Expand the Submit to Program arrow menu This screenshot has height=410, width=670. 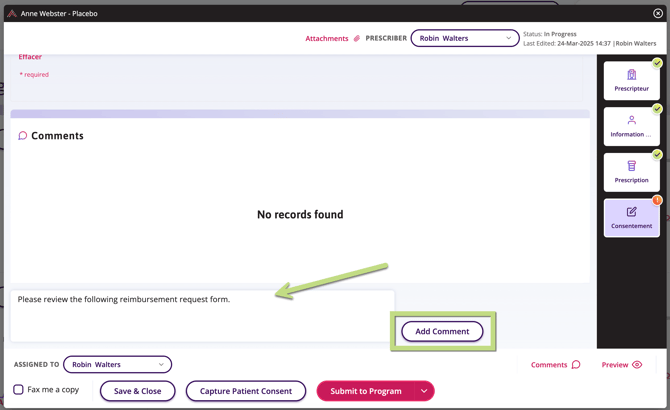click(424, 391)
